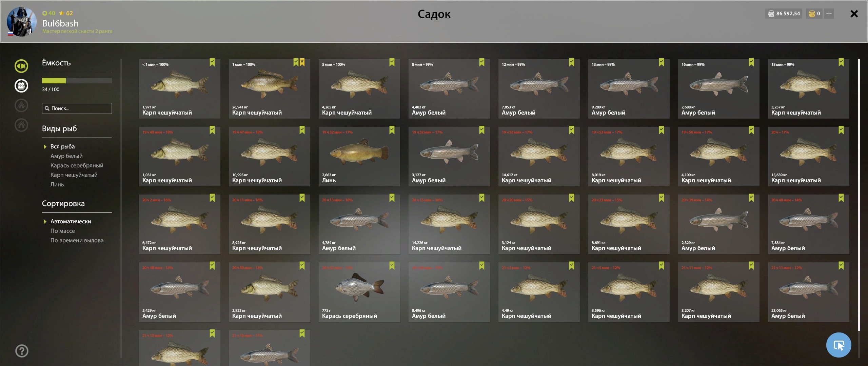Sort fish По массе
Image resolution: width=868 pixels, height=366 pixels.
[x=63, y=231]
